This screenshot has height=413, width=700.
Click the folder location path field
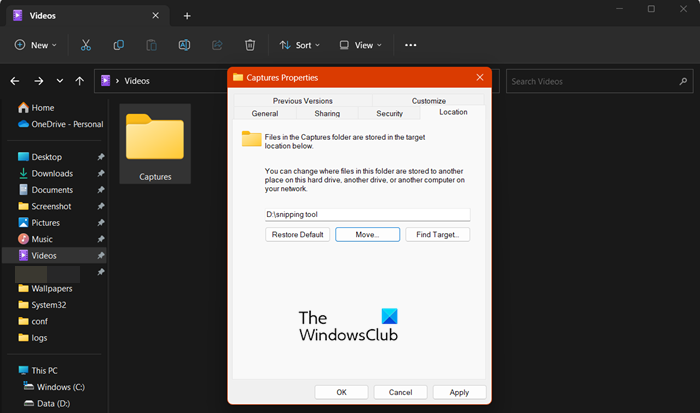pyautogui.click(x=366, y=214)
